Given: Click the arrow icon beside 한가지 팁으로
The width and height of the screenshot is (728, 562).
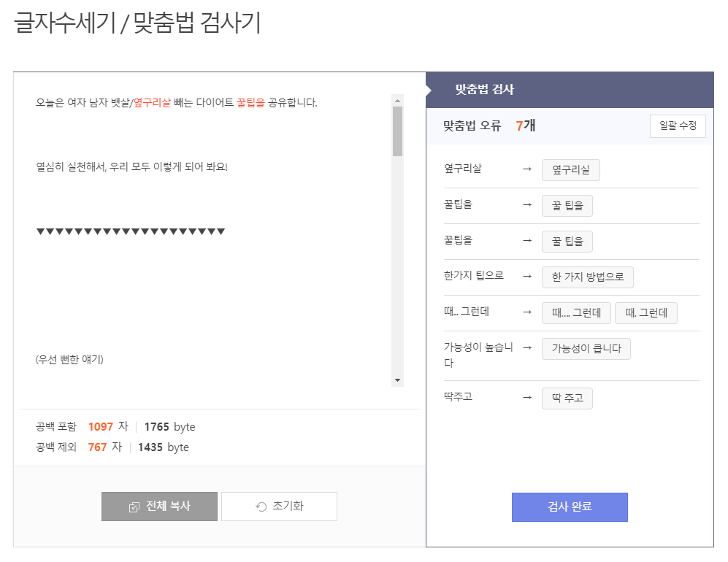Looking at the screenshot, I should point(529,277).
